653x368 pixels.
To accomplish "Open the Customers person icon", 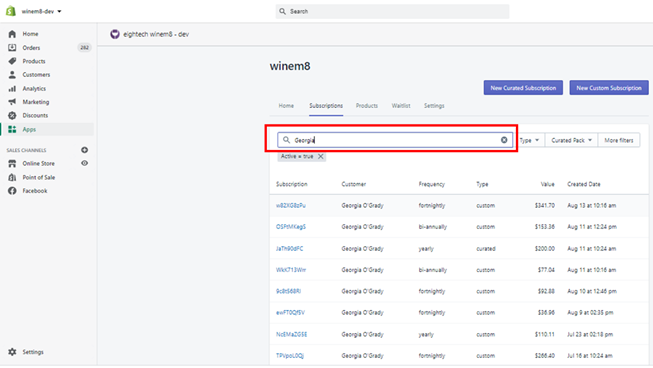I will (x=12, y=75).
